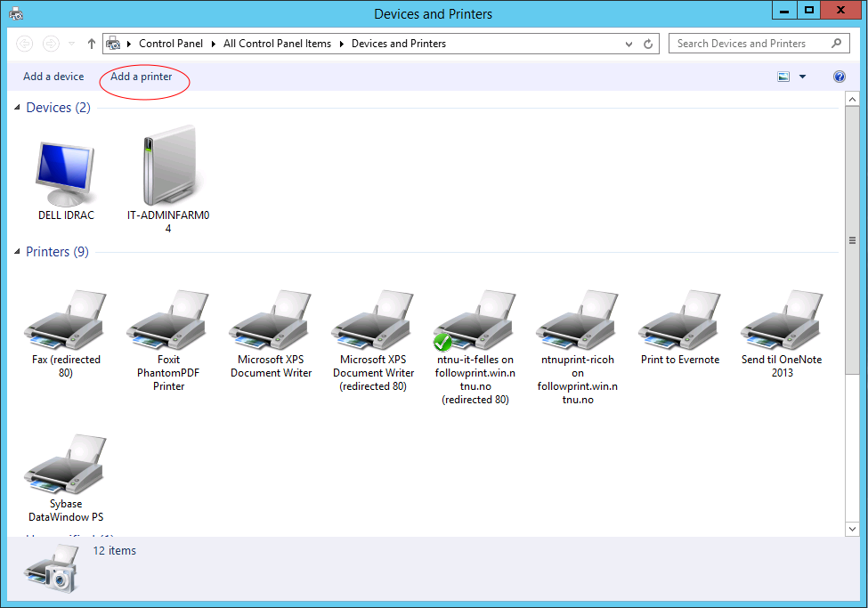Select the Microsoft XPS Document Writer printer icon
The width and height of the screenshot is (868, 608).
271,320
